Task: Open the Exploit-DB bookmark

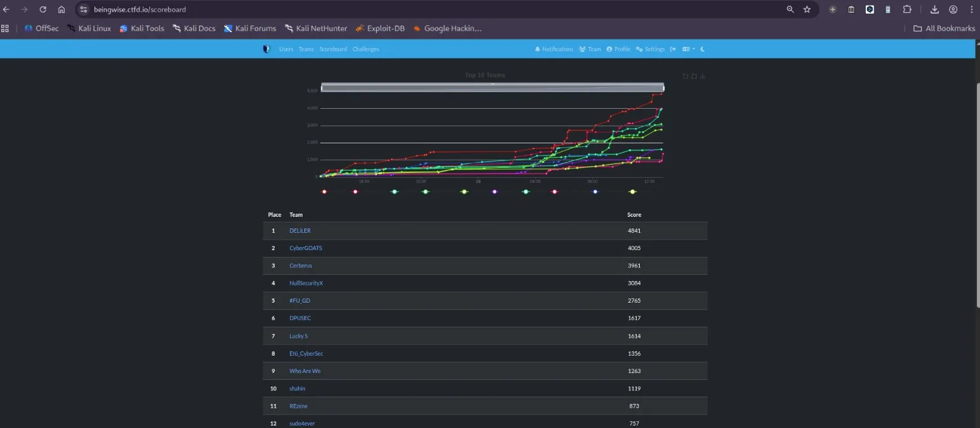Action: pos(380,28)
